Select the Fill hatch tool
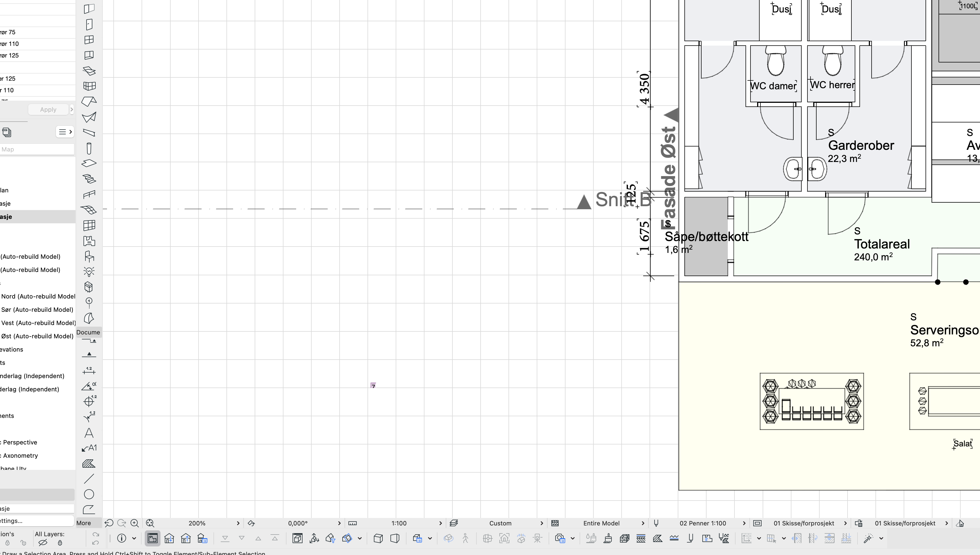This screenshot has width=980, height=555. pos(89,464)
